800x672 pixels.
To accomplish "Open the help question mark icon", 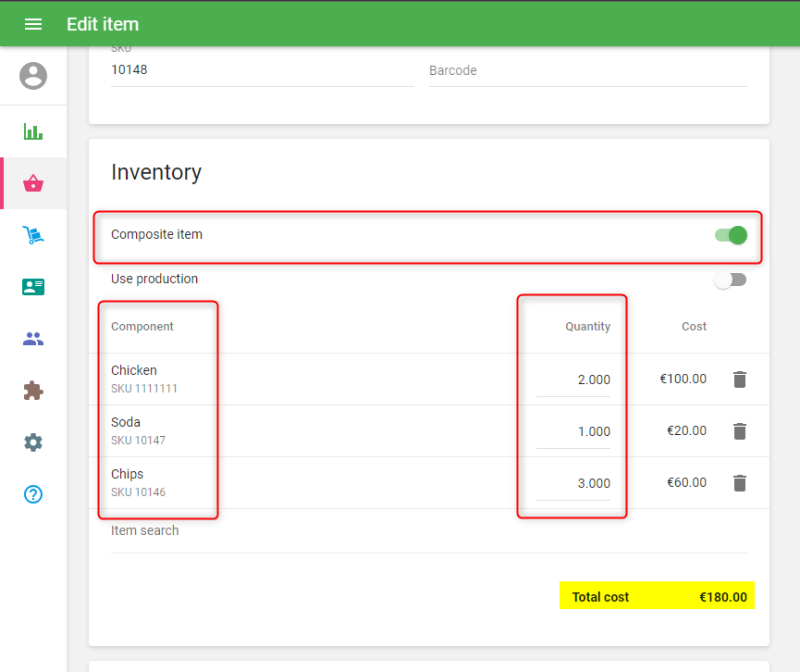I will [x=33, y=494].
